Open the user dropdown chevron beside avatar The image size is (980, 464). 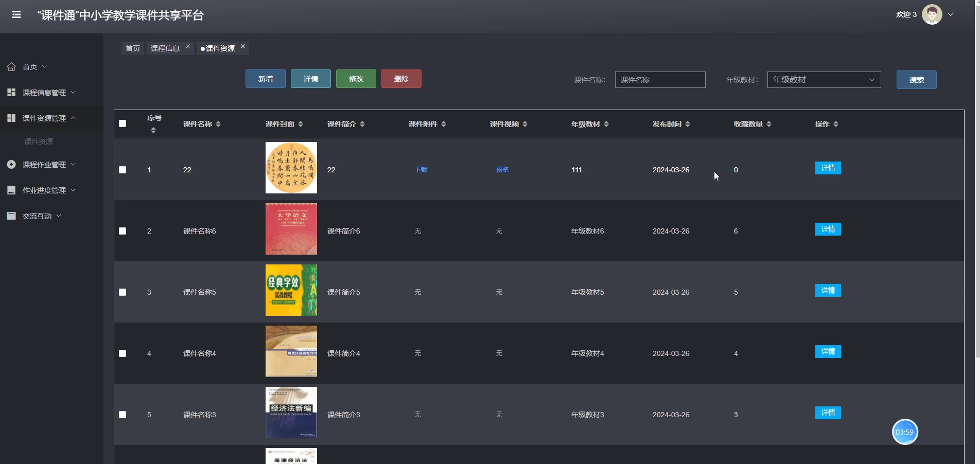[x=951, y=14]
